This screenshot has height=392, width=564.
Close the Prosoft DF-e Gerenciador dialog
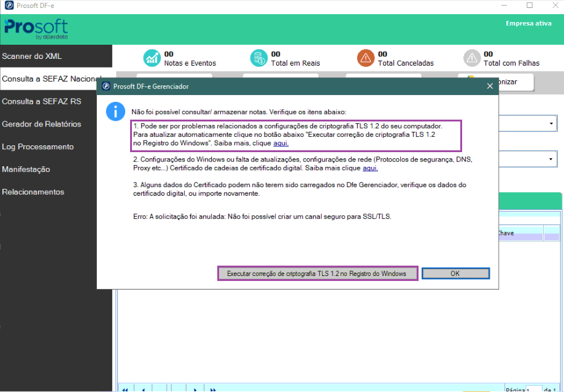click(490, 86)
